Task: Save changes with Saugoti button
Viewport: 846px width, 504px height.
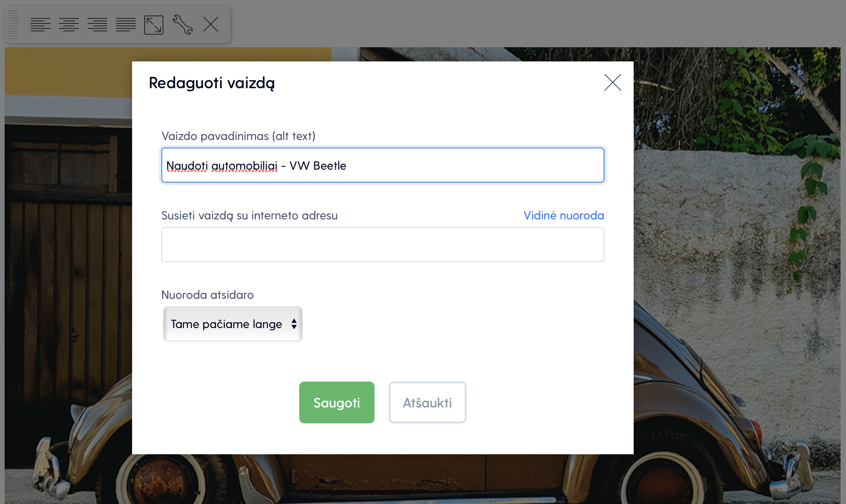Action: pos(337,402)
